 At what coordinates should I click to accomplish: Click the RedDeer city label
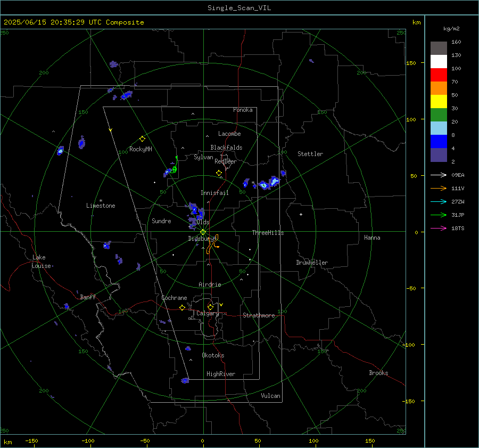click(226, 161)
